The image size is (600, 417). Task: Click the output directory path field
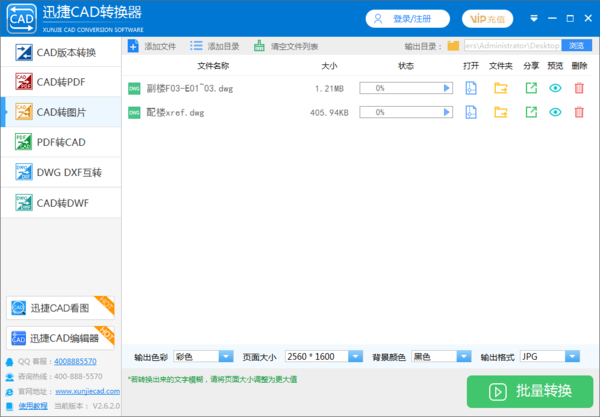pos(513,46)
